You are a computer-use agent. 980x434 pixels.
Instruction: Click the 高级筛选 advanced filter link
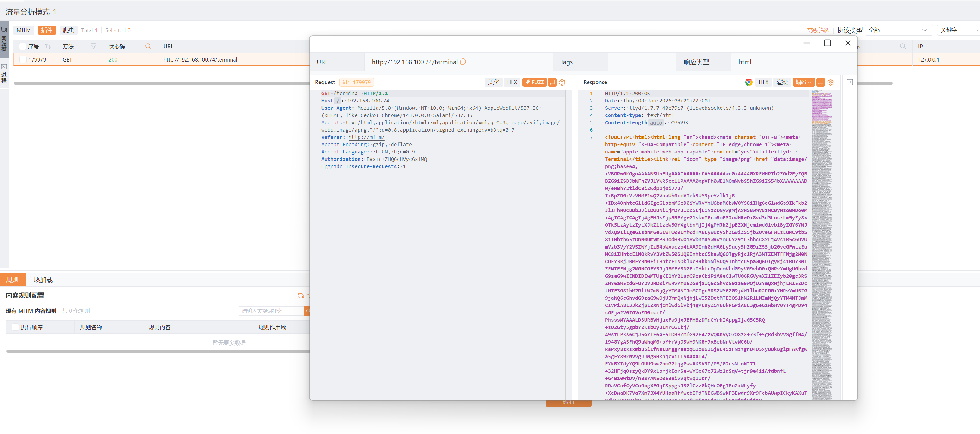coord(818,30)
